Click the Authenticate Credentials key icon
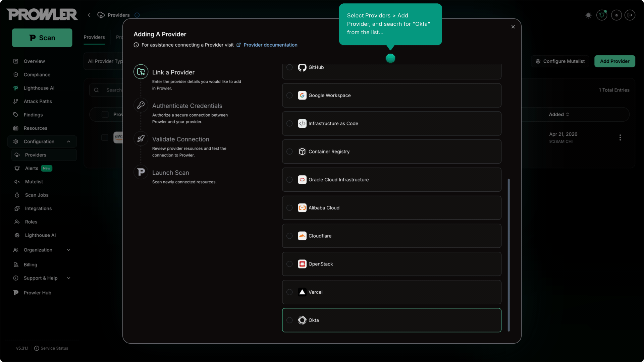Image resolution: width=644 pixels, height=362 pixels. [141, 105]
